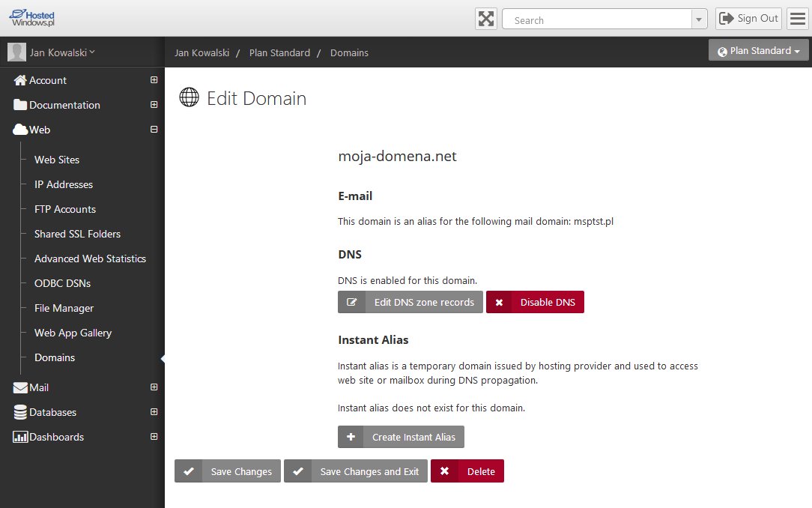Select Domains in sidebar
The height and width of the screenshot is (508, 812).
pyautogui.click(x=55, y=357)
